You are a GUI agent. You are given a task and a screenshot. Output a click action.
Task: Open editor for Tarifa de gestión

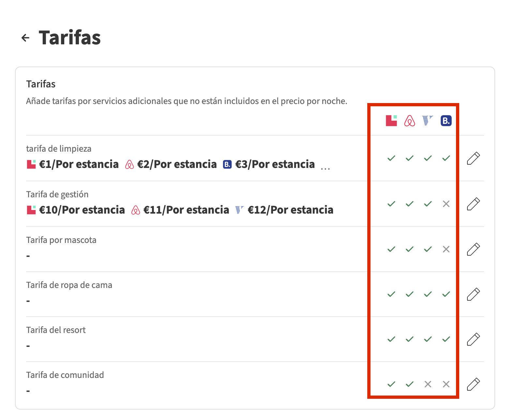(x=473, y=204)
